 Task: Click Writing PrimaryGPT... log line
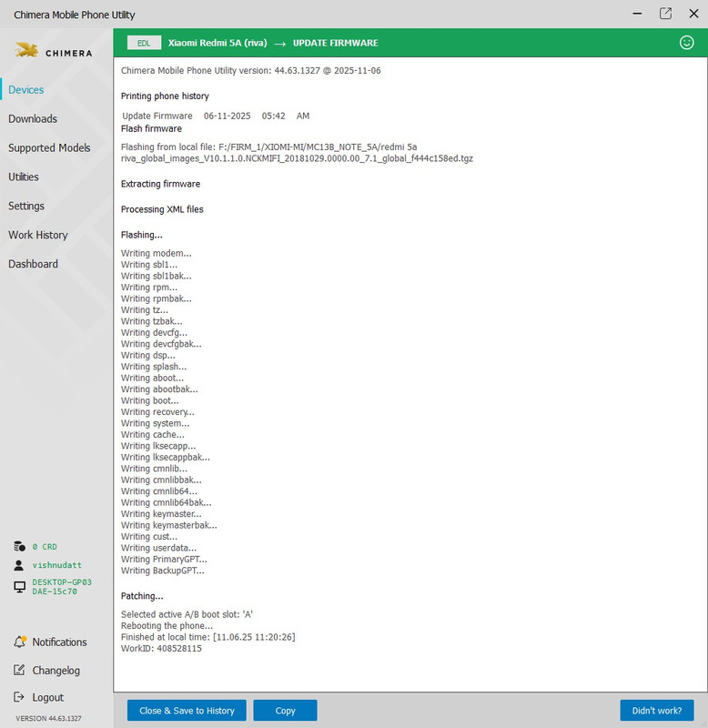tap(164, 560)
